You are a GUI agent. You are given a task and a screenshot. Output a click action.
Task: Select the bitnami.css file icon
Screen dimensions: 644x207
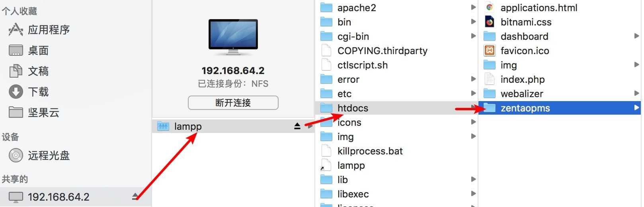pos(490,22)
